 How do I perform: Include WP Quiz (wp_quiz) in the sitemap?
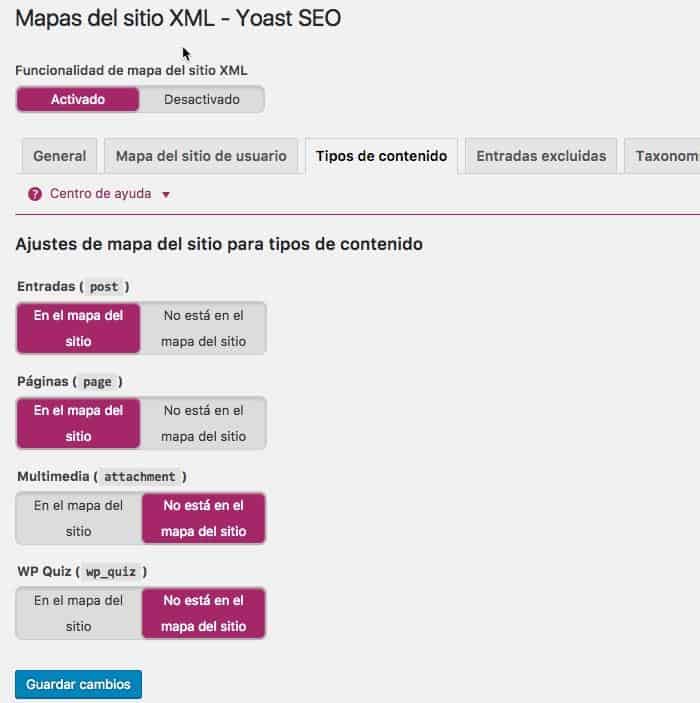pyautogui.click(x=78, y=613)
